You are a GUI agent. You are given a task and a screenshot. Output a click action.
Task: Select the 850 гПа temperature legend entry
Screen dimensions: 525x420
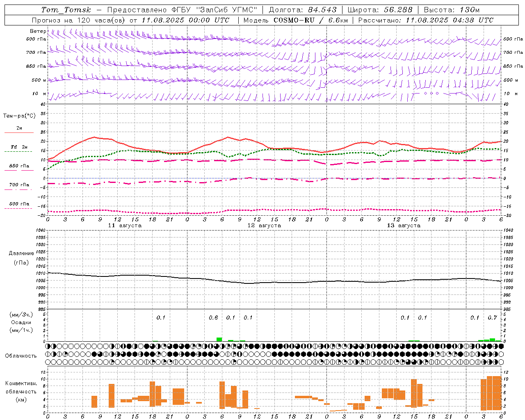tap(19, 167)
